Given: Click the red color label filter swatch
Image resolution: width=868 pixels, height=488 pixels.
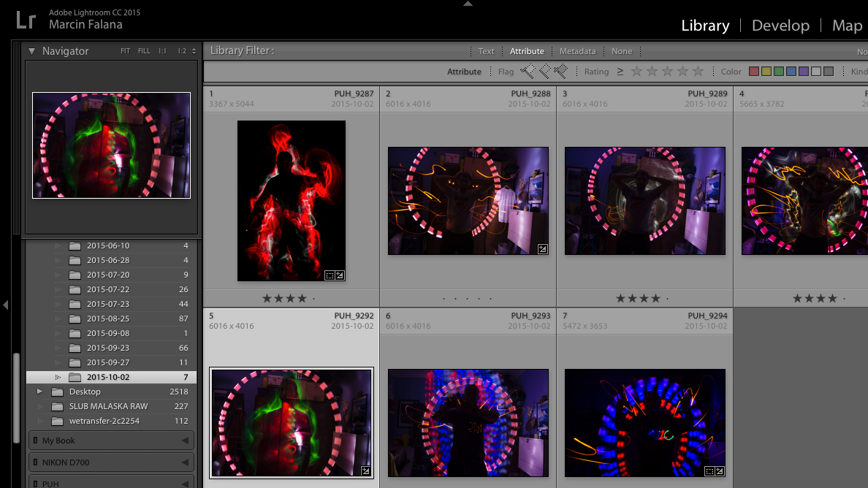Looking at the screenshot, I should click(x=753, y=71).
